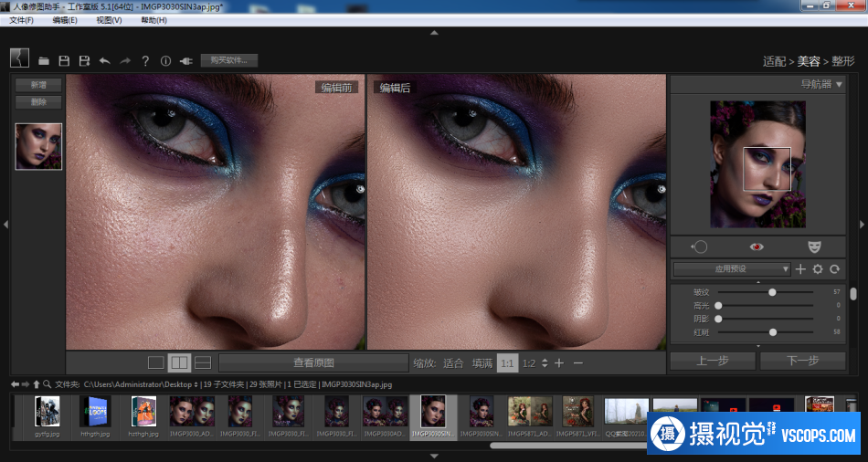Expand slider section with lower small arrow
This screenshot has height=462, width=868.
(x=757, y=346)
